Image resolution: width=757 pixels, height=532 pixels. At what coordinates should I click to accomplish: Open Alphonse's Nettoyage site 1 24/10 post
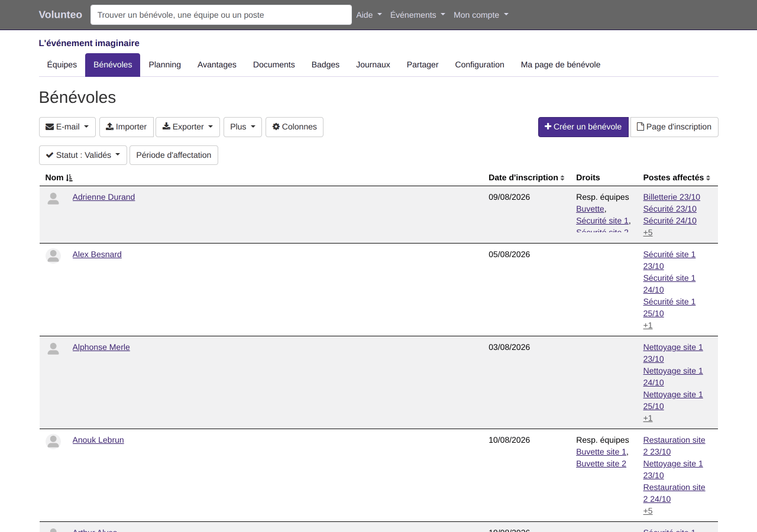pyautogui.click(x=673, y=377)
